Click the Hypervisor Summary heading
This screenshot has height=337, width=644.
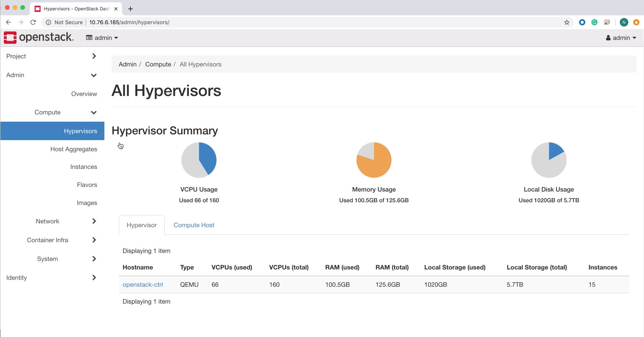pyautogui.click(x=165, y=131)
